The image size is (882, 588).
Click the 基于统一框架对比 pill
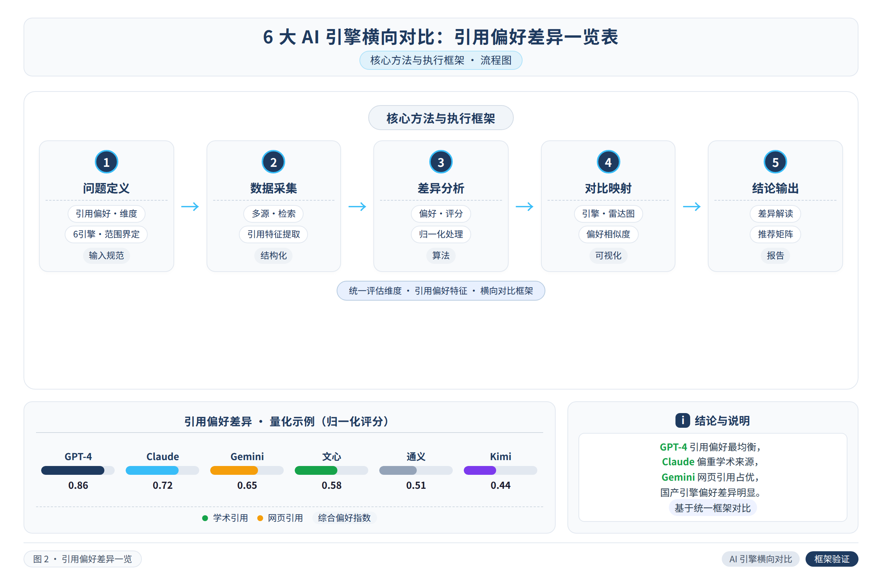click(x=713, y=508)
